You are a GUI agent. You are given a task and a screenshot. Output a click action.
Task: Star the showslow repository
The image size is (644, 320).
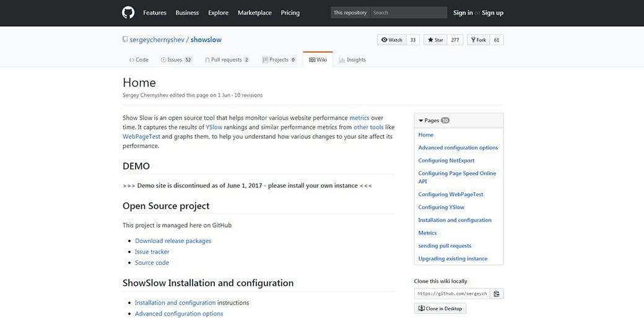pyautogui.click(x=435, y=40)
